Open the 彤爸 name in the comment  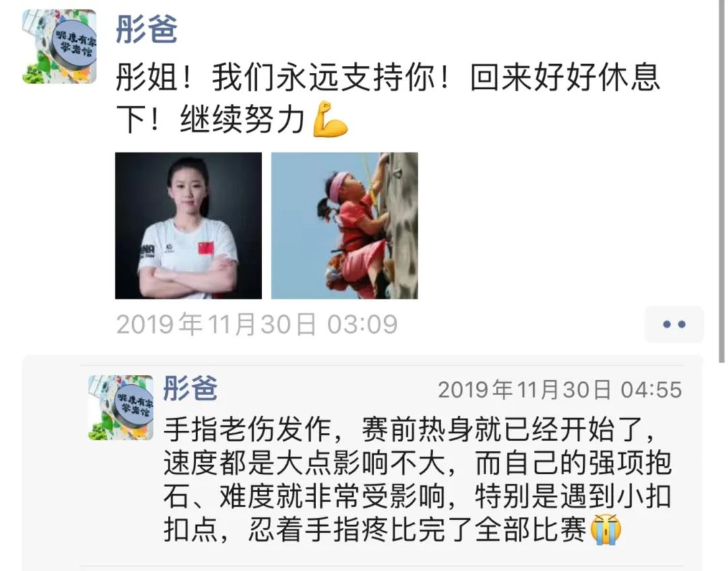190,388
